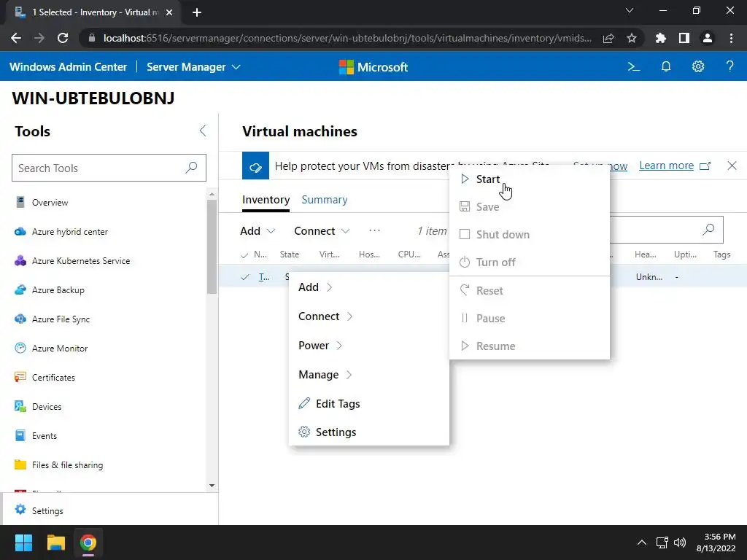Open Azure Monitor tool
The image size is (747, 560).
click(x=60, y=348)
